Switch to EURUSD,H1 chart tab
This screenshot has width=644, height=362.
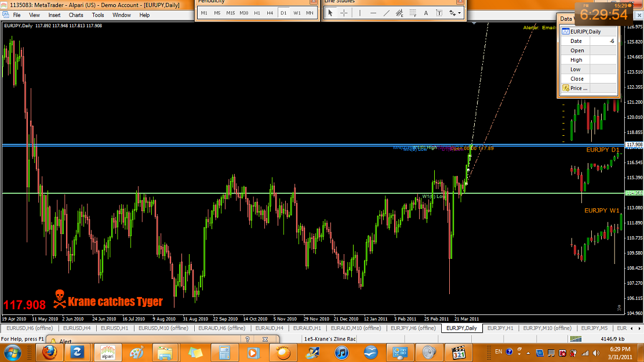[x=115, y=328]
